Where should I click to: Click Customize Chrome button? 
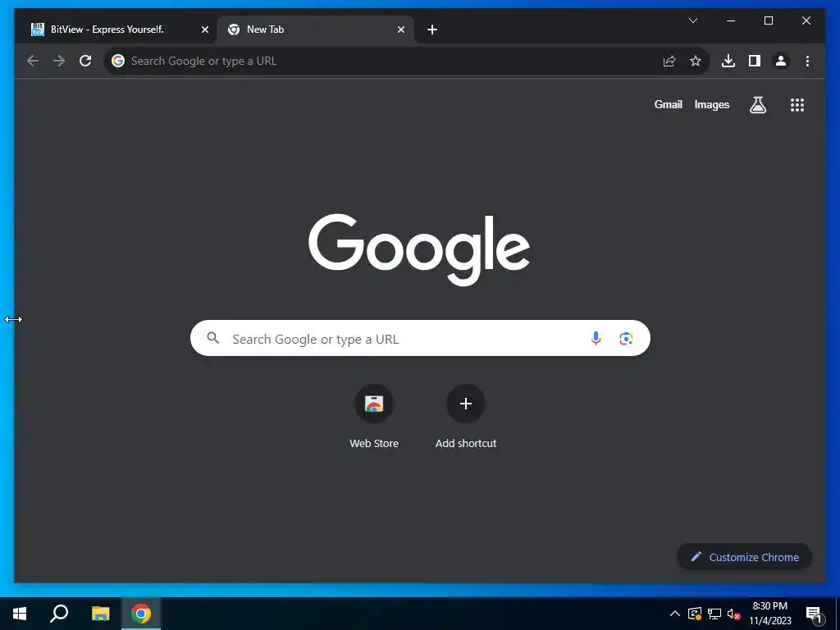(x=745, y=557)
